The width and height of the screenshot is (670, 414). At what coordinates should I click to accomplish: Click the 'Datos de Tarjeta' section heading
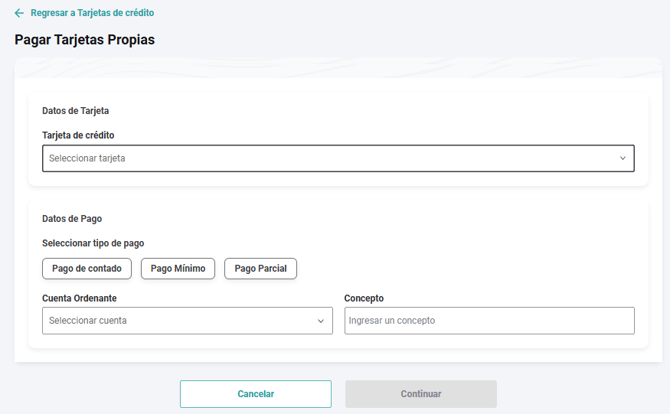pos(76,110)
